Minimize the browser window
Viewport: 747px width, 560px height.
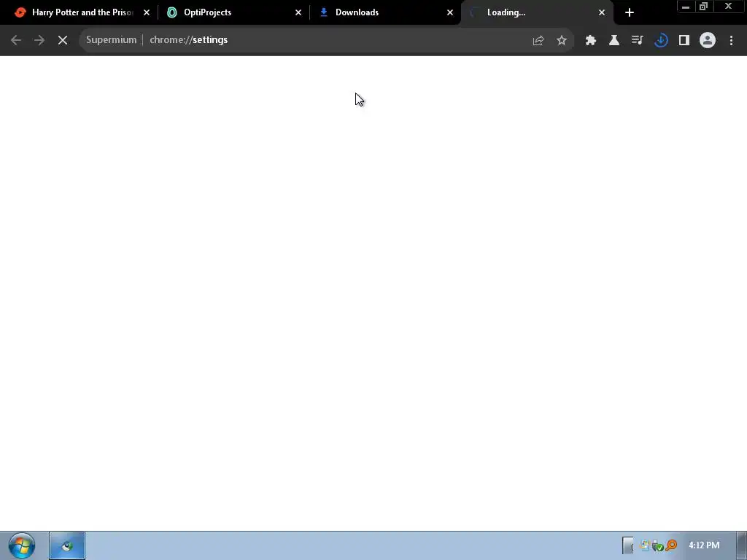click(x=686, y=7)
